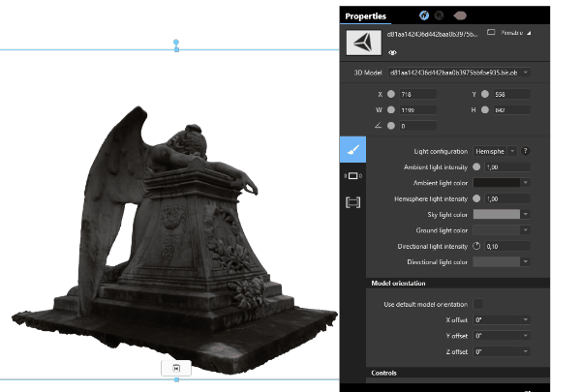Click the binding circle next to H
Image resolution: width=581 pixels, height=392 pixels.
click(x=485, y=109)
